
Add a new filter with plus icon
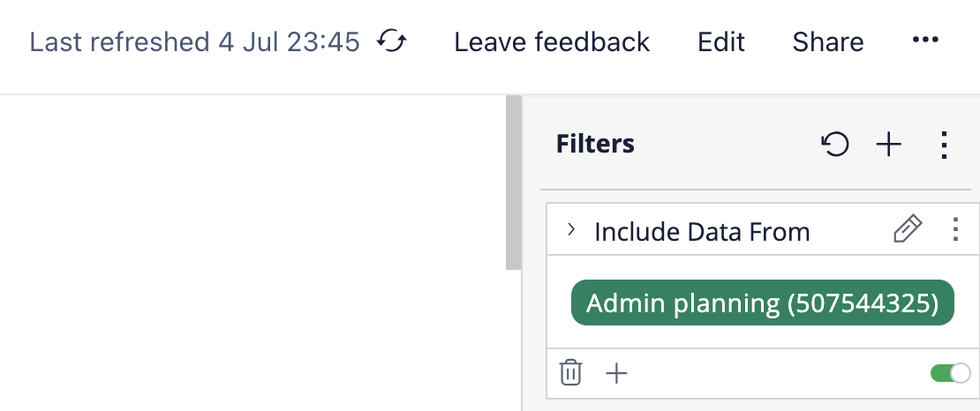(888, 145)
